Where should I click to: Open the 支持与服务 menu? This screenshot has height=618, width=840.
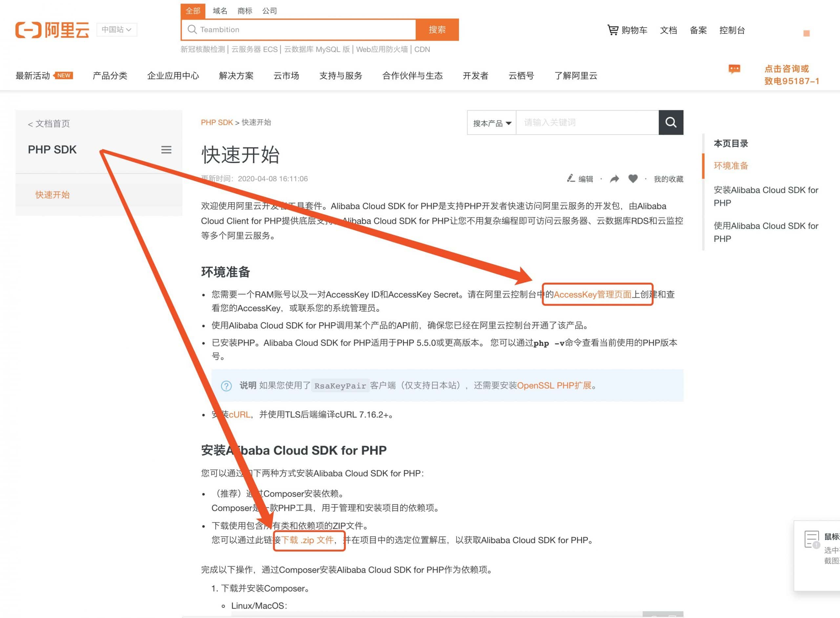pyautogui.click(x=341, y=76)
